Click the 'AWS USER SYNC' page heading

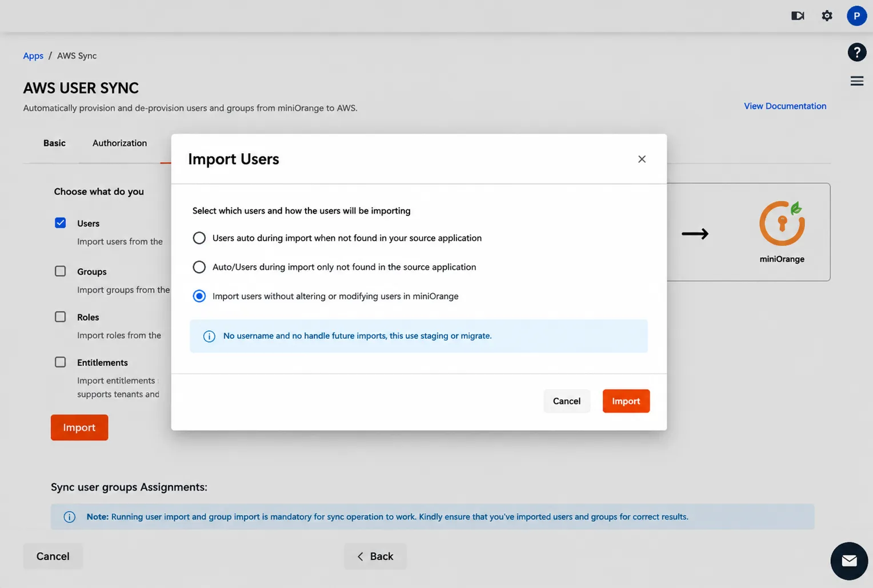[81, 88]
